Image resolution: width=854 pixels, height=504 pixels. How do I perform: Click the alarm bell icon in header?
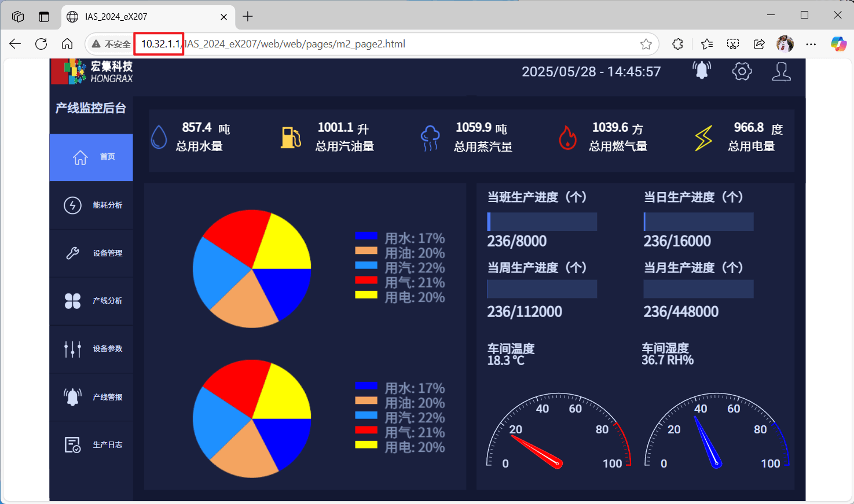(702, 71)
